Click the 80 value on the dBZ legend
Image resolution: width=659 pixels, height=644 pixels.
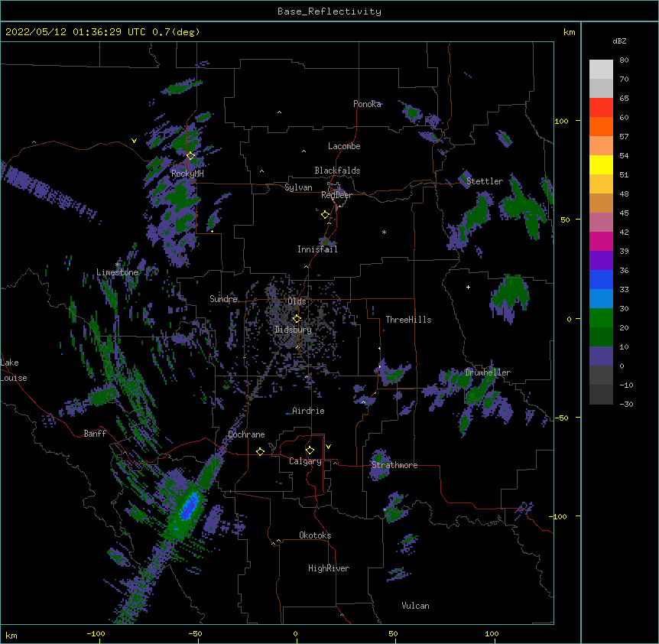point(624,60)
